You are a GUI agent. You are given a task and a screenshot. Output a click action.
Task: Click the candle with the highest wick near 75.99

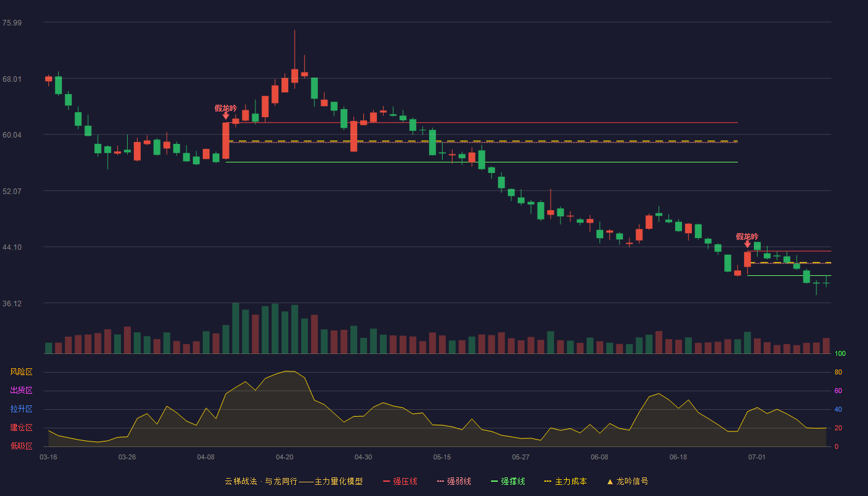coord(294,76)
